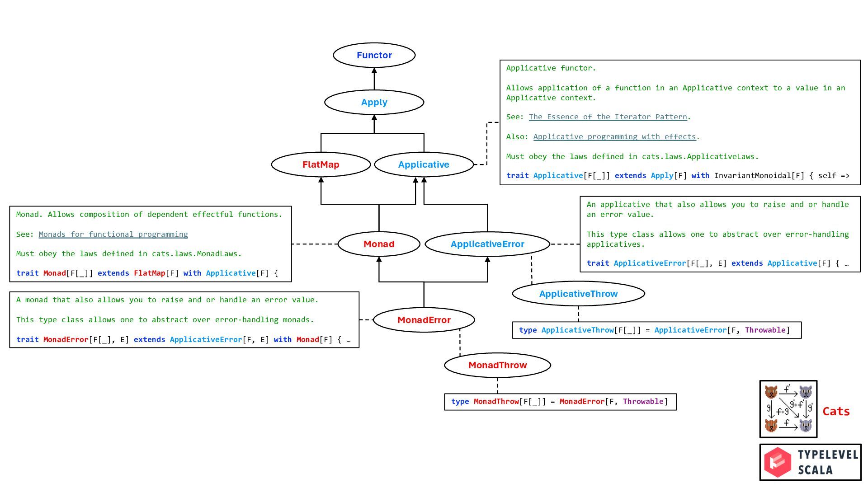The image size is (868, 488).
Task: Click the MonadError node ellipse
Action: pos(424,320)
